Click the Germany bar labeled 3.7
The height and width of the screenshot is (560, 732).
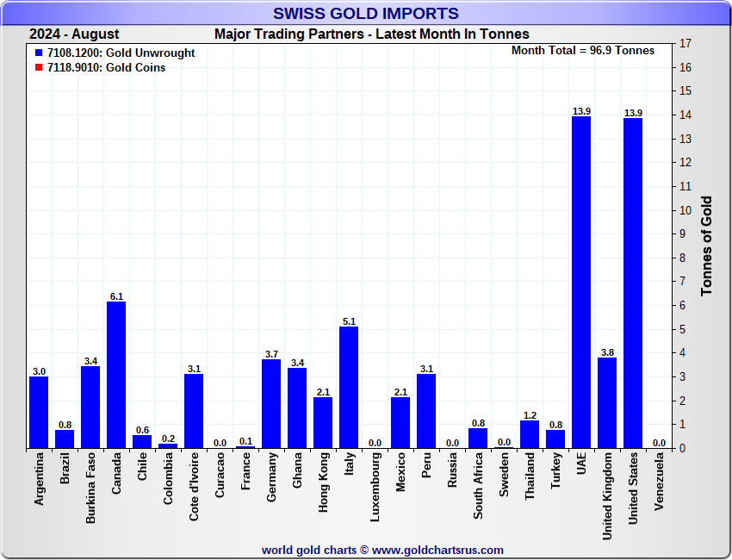pos(271,403)
